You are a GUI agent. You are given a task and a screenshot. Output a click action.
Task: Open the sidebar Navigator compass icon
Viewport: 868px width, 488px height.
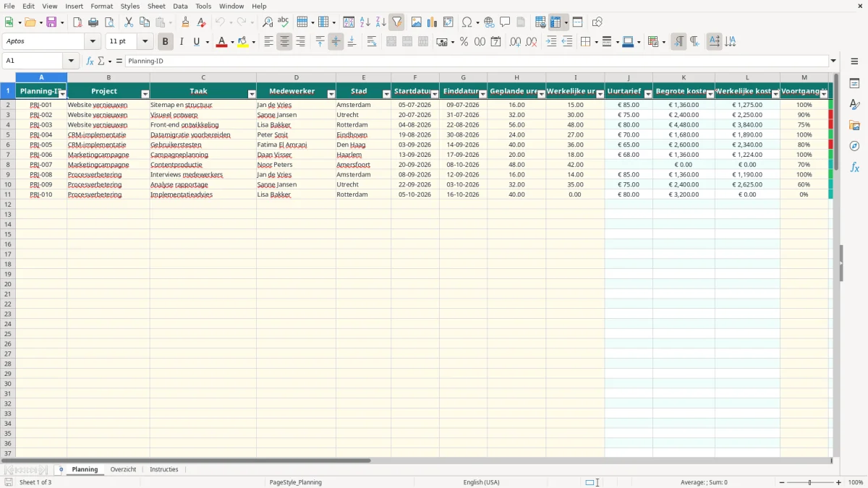[854, 146]
